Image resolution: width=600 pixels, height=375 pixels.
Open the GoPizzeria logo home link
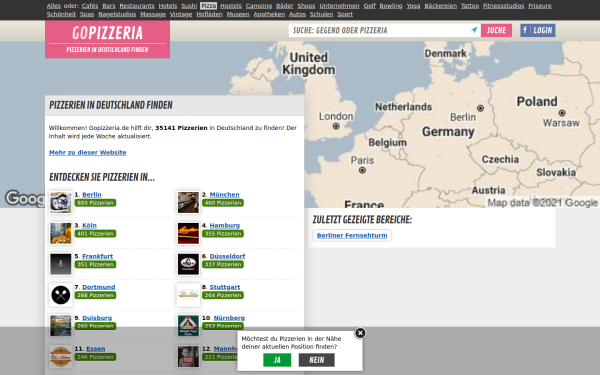point(108,39)
